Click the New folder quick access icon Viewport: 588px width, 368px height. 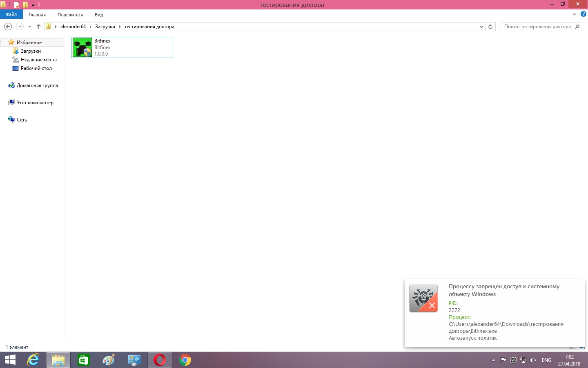click(25, 5)
